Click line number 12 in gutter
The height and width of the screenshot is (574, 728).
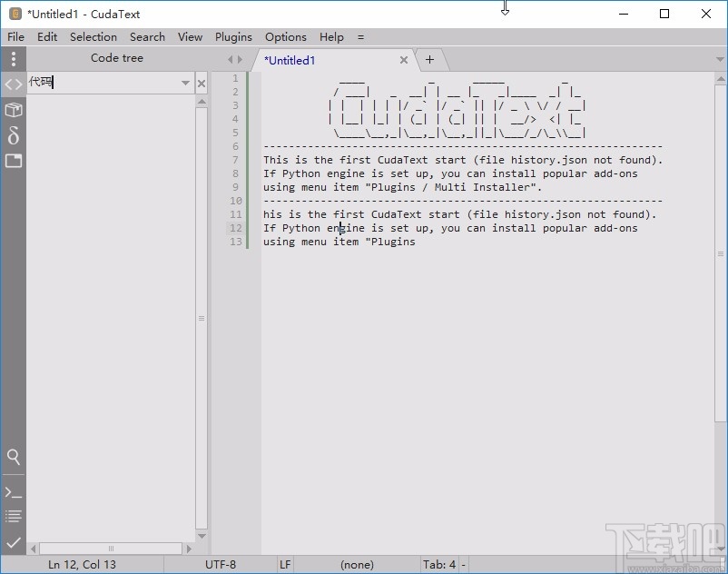[x=236, y=228]
